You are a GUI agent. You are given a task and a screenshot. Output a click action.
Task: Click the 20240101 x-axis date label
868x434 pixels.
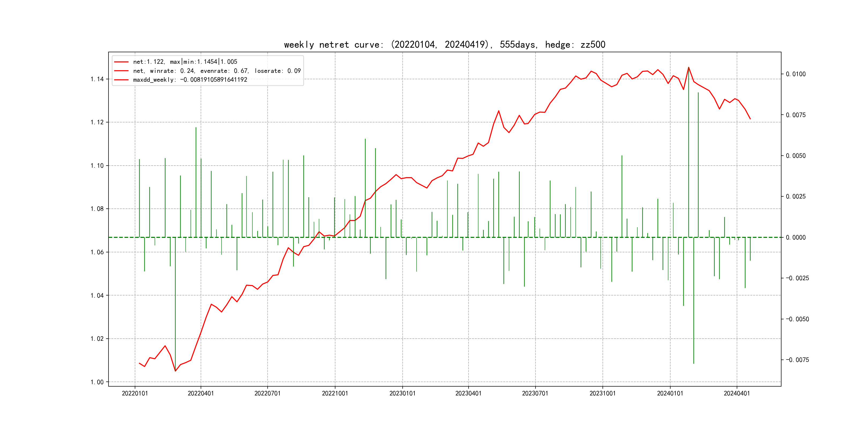tap(670, 393)
